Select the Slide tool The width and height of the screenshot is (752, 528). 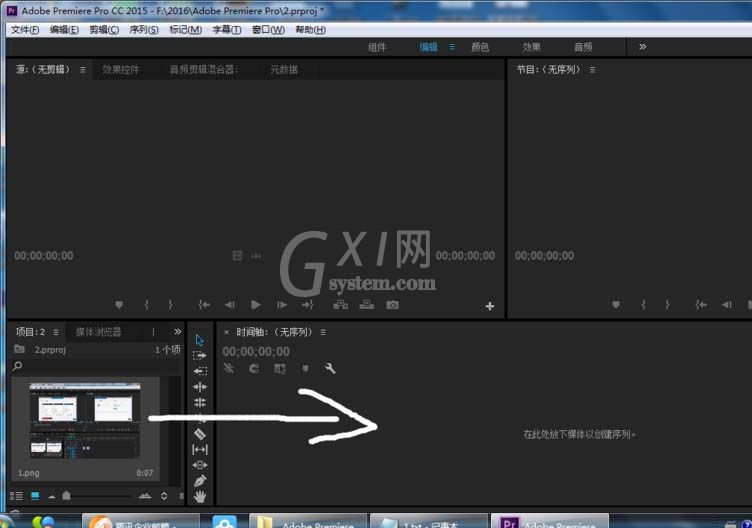pos(200,465)
